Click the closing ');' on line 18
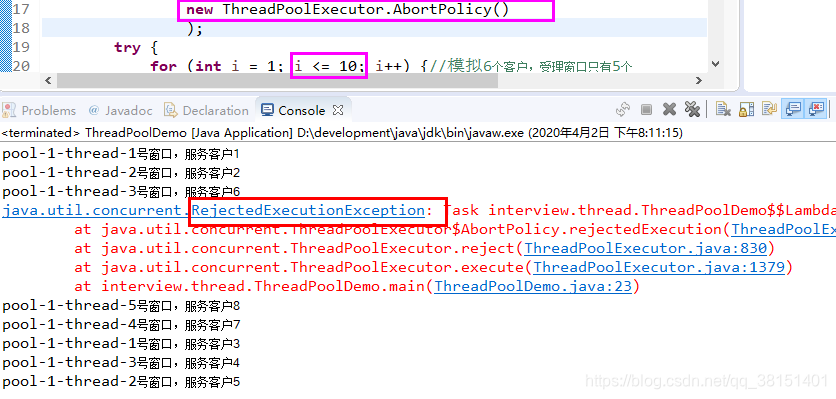Image resolution: width=836 pixels, height=399 pixels. [195, 28]
